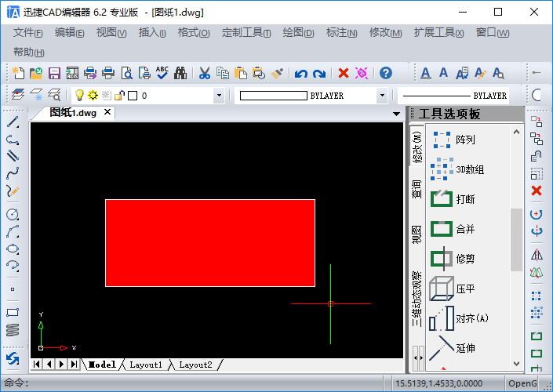Select the Circle tool
The image size is (553, 392).
pyautogui.click(x=13, y=214)
